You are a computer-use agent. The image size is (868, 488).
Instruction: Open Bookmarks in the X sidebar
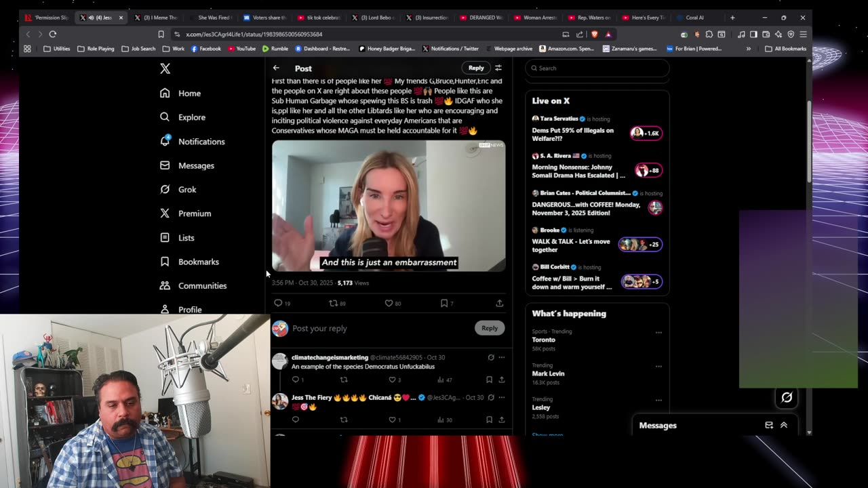click(x=190, y=262)
